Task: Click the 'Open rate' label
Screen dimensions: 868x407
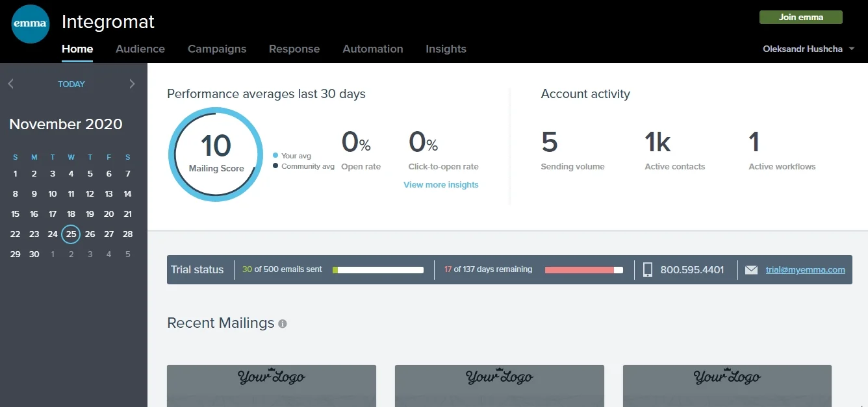Action: [x=361, y=167]
